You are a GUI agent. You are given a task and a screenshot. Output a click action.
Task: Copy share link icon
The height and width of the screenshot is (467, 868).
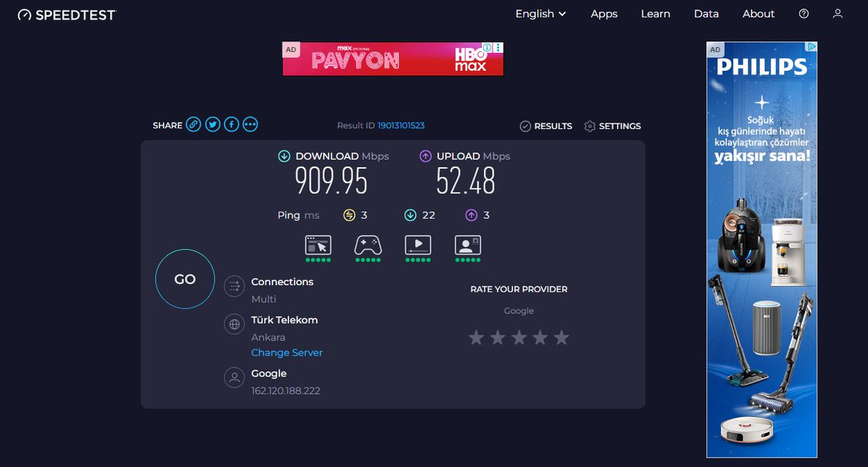tap(193, 125)
